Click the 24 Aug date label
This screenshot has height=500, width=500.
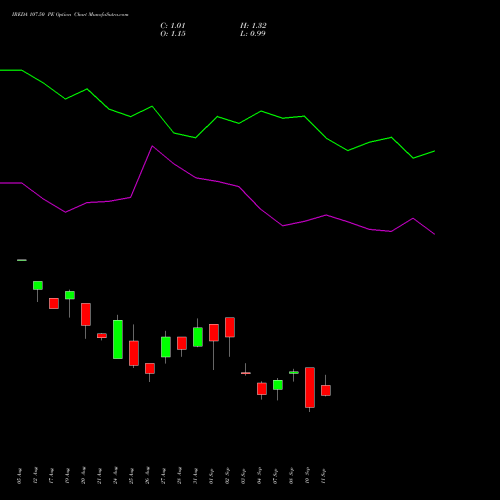point(115,476)
